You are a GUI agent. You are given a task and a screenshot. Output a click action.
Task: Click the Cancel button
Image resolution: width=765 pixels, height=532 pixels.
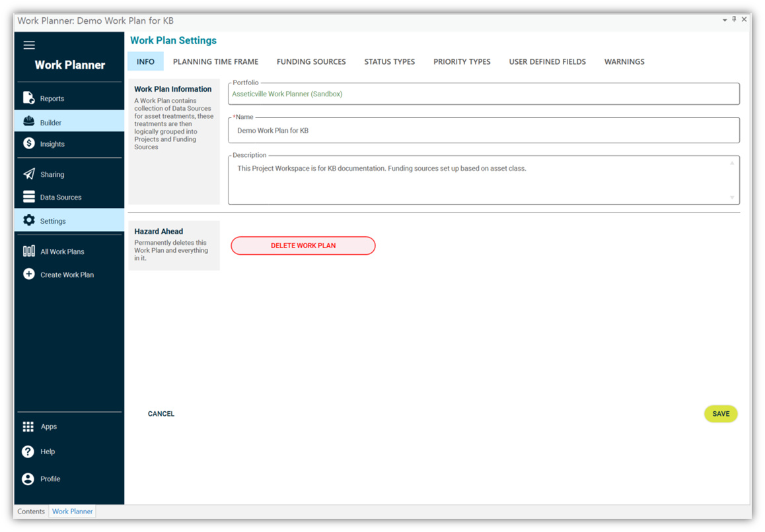(x=161, y=414)
